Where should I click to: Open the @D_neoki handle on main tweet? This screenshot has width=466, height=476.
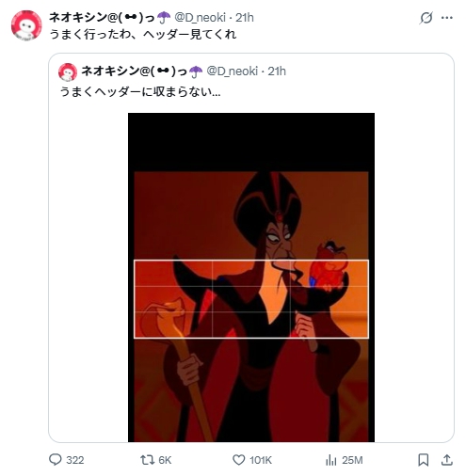200,18
